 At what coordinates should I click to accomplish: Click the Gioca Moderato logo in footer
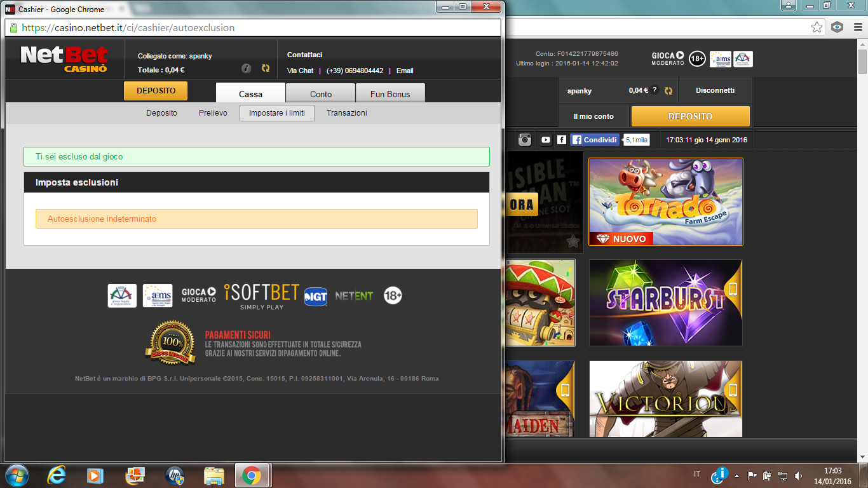199,295
